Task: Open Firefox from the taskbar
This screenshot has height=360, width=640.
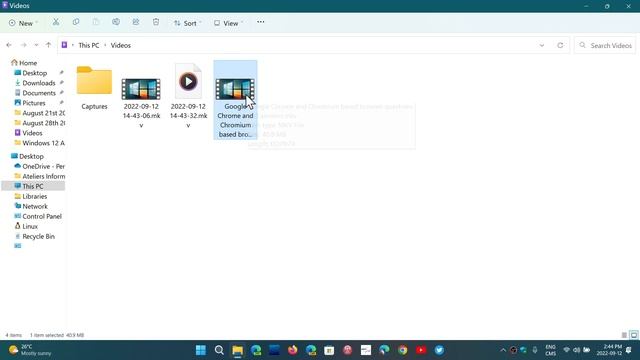Action: coord(293,350)
